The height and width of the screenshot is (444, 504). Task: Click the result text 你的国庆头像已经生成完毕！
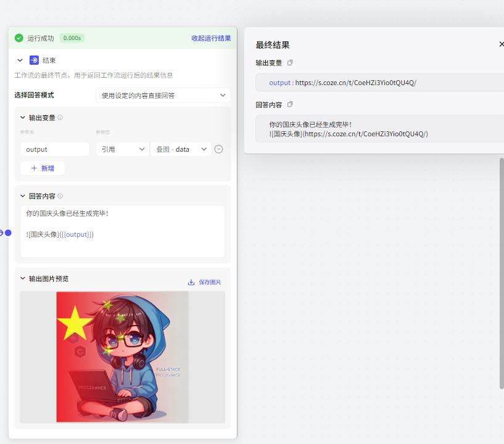[310, 125]
